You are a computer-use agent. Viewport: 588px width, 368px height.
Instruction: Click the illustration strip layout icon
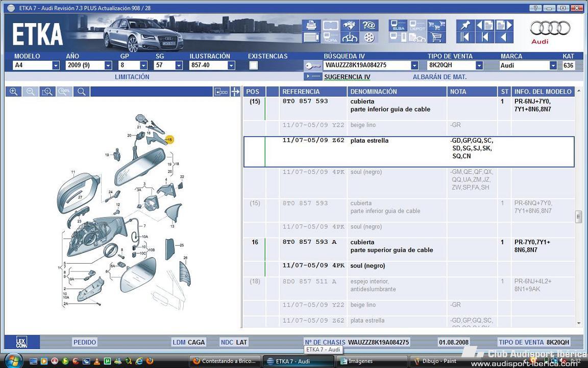pyautogui.click(x=221, y=91)
